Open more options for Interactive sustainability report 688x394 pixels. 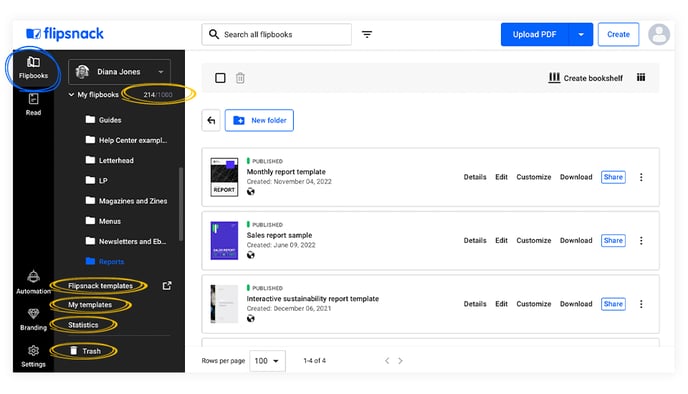(641, 304)
